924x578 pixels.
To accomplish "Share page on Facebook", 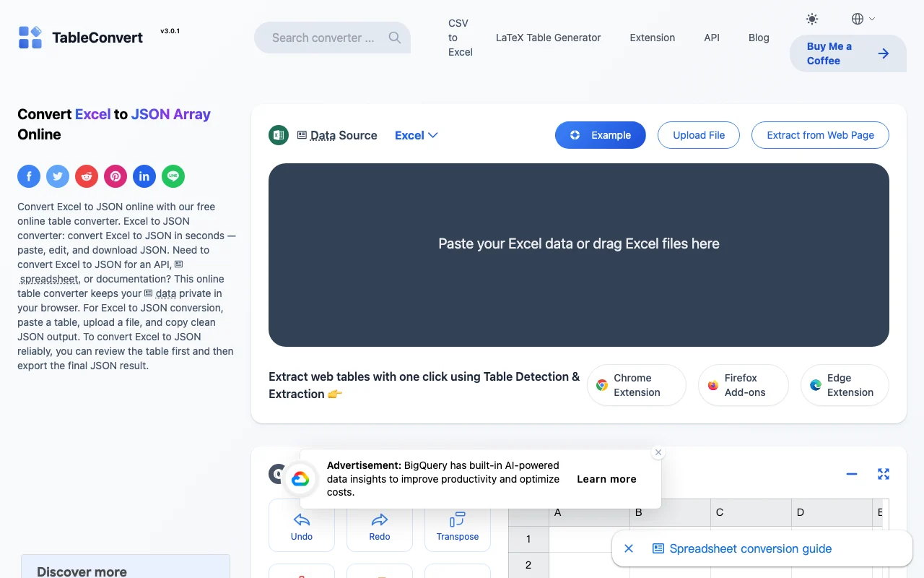I will pyautogui.click(x=29, y=176).
